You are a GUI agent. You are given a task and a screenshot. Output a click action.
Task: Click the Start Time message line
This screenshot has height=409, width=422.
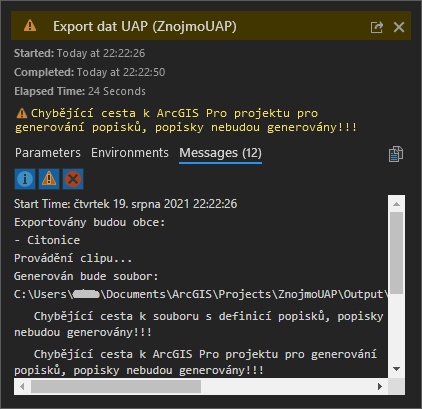pos(125,204)
